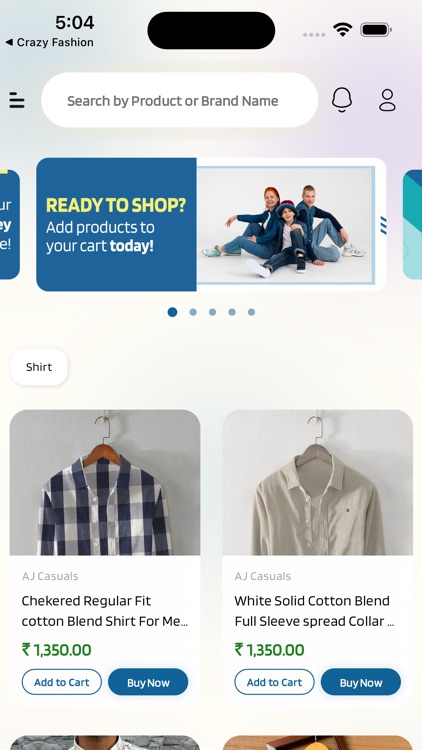
Task: Open the user profile icon
Action: 387,100
